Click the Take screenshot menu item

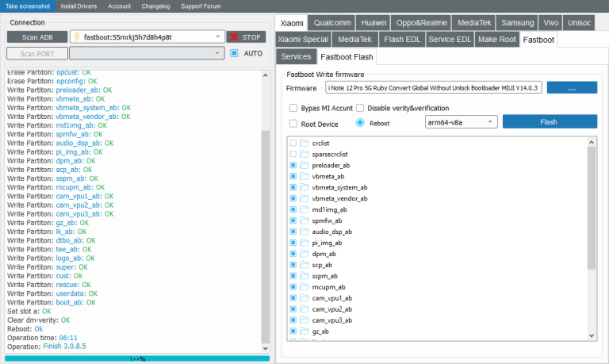point(28,6)
